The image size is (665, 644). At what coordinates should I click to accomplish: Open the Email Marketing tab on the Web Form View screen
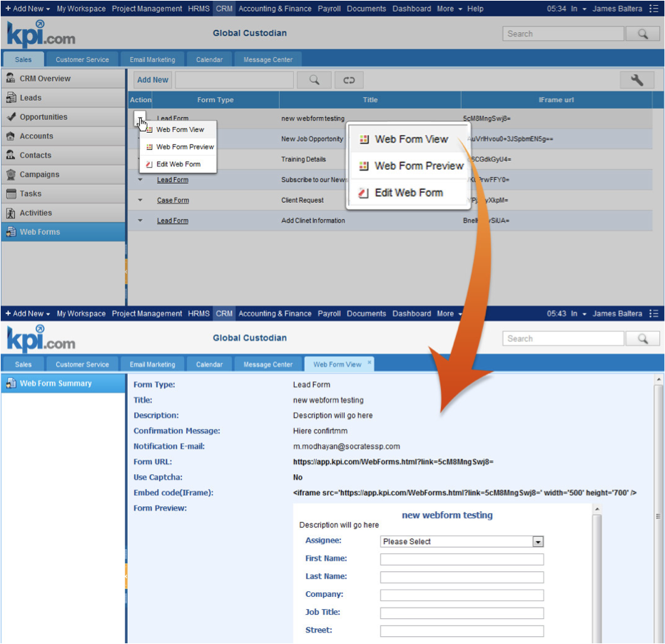point(152,364)
